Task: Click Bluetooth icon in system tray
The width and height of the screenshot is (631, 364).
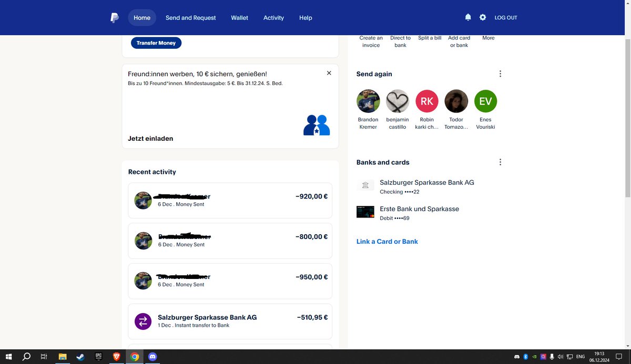Action: 525,357
